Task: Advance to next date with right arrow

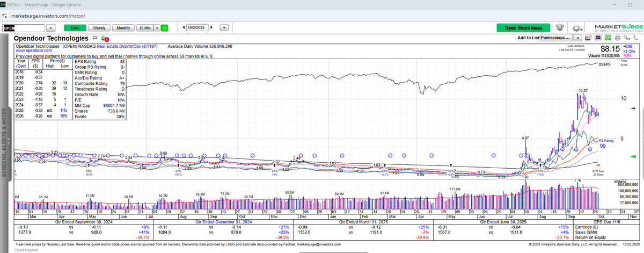Action: pyautogui.click(x=212, y=27)
